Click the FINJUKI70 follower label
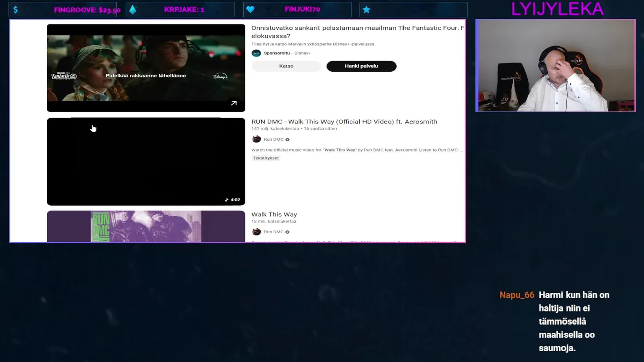 302,9
